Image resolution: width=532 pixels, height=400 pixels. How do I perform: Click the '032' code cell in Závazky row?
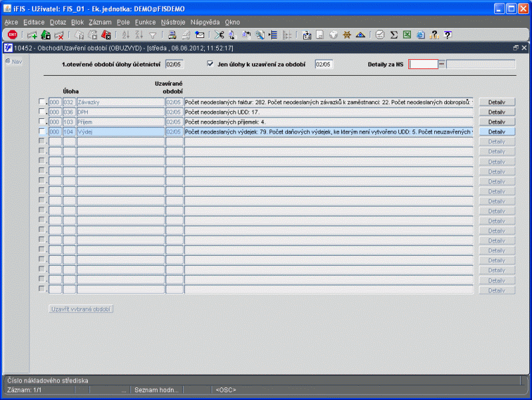coord(69,102)
